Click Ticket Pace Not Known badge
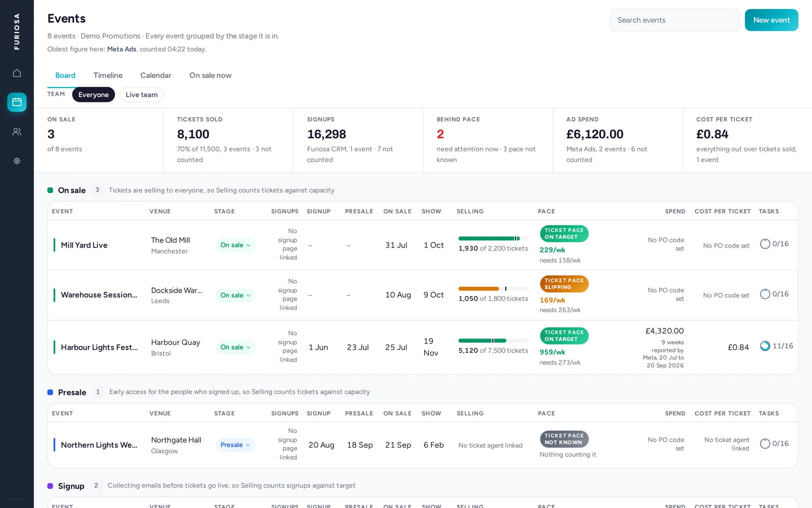 (x=564, y=439)
